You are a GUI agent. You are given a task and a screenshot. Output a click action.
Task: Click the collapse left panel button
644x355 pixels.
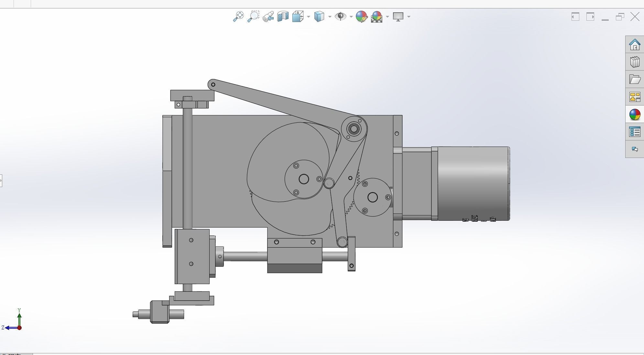(x=575, y=17)
